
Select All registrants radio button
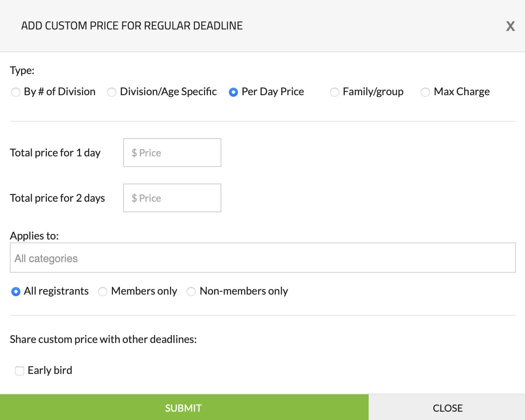pyautogui.click(x=16, y=292)
